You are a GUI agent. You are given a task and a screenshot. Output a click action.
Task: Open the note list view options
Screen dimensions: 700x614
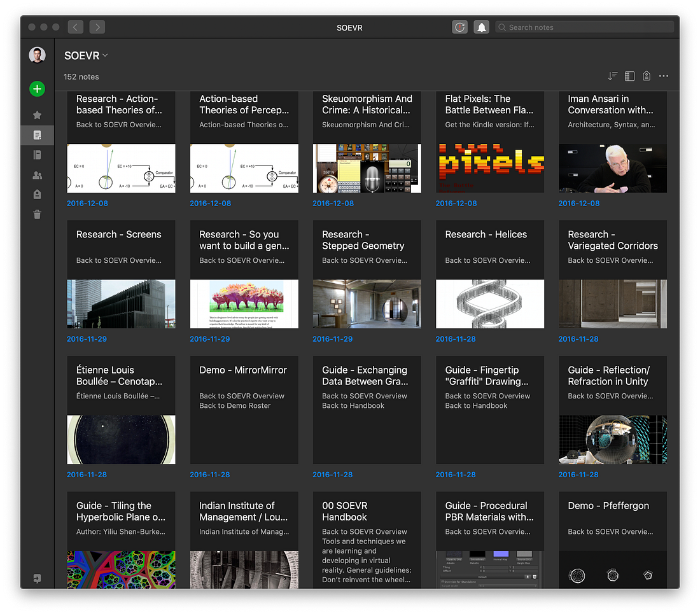click(x=629, y=76)
